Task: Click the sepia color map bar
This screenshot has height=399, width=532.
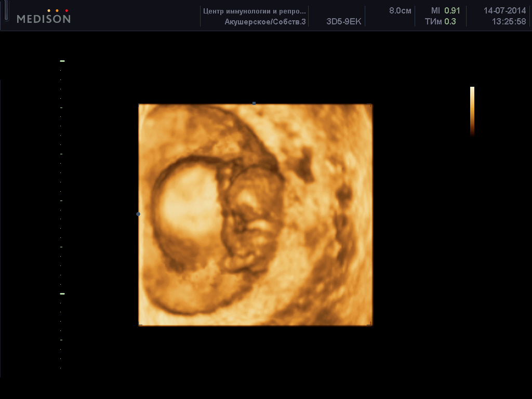Action: [472, 112]
